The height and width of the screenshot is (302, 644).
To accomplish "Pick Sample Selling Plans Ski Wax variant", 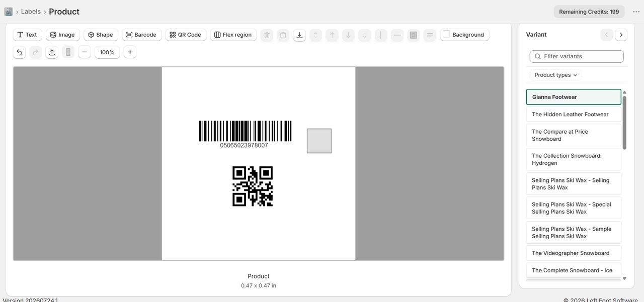I will pos(574,232).
